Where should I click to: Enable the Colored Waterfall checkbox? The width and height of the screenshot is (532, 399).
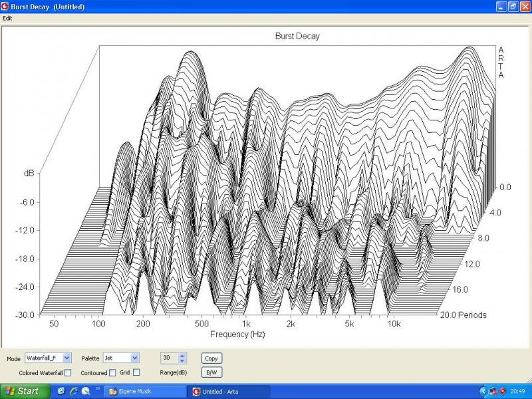[68, 373]
